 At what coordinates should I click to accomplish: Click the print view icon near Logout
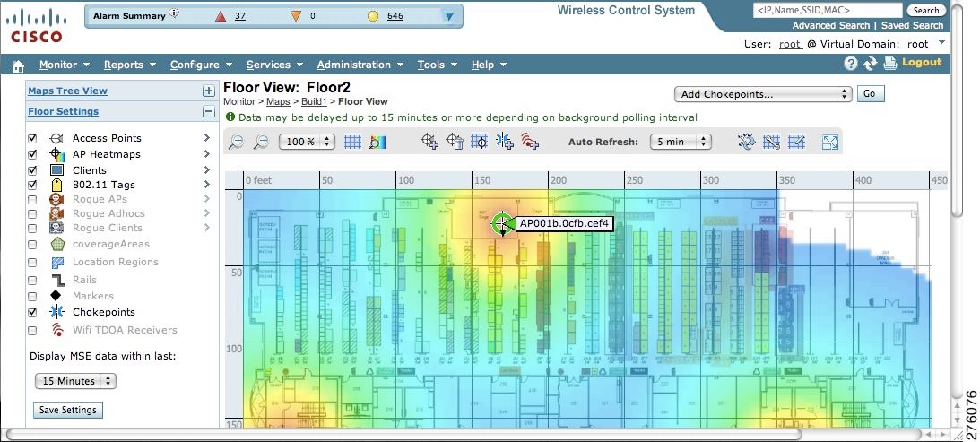tap(890, 63)
